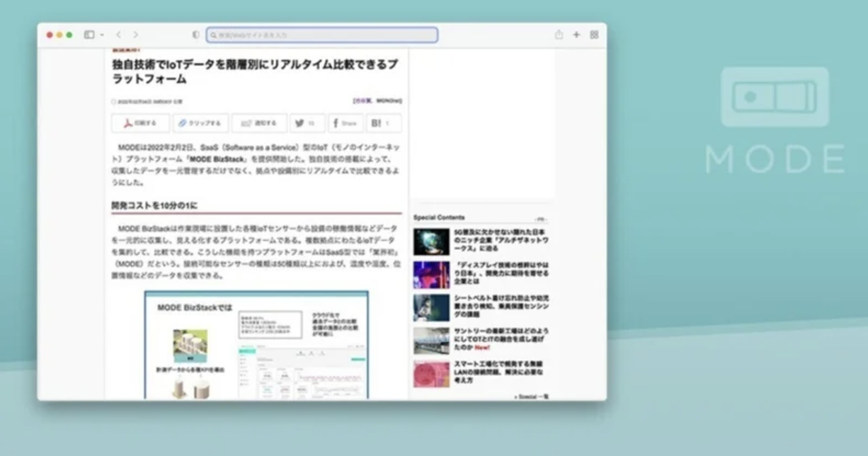Expand the sidebar dropdown chevron
Image resolution: width=868 pixels, height=456 pixels.
coord(102,35)
